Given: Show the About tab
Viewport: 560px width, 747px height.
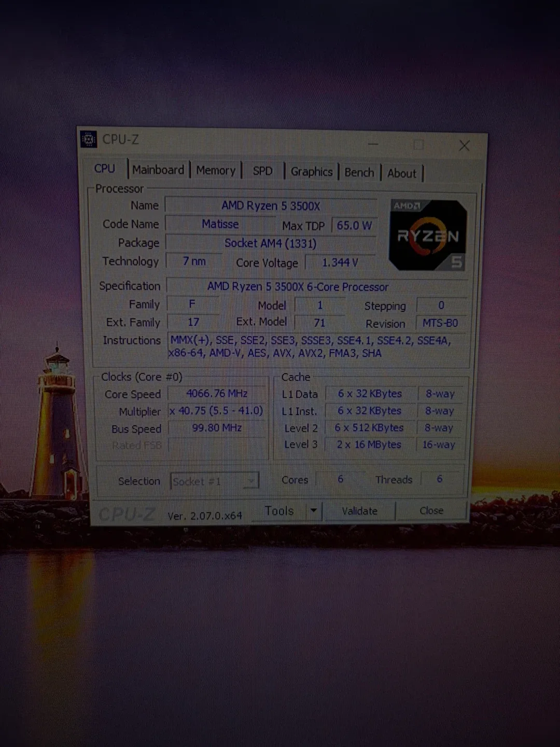Looking at the screenshot, I should 401,174.
